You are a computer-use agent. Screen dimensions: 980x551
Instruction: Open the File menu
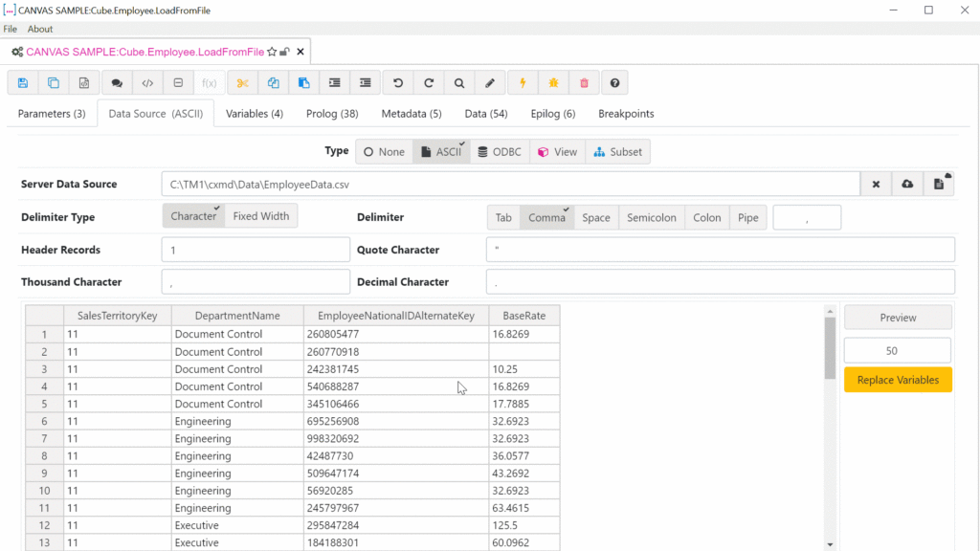click(x=11, y=29)
